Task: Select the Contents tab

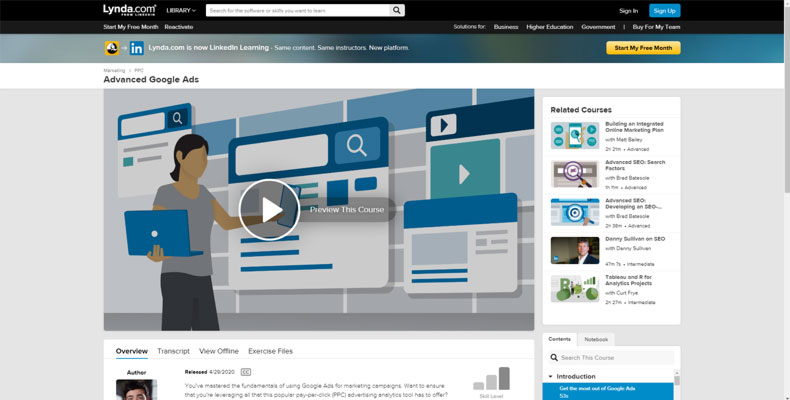Action: point(559,339)
